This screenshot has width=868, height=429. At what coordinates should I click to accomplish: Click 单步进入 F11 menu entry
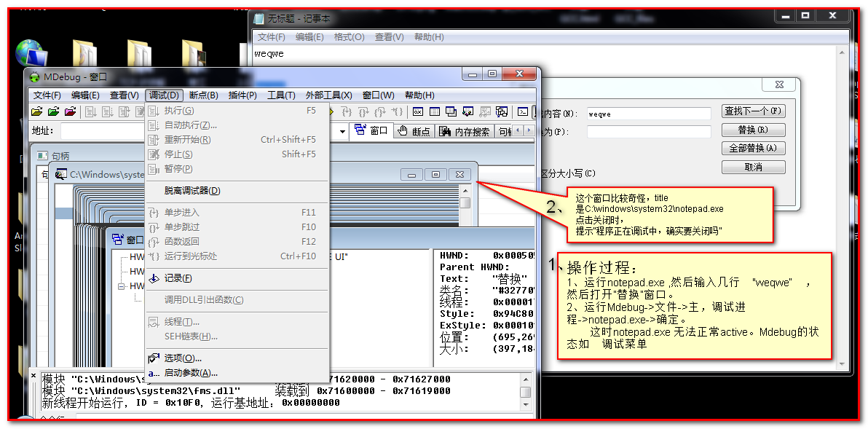point(237,212)
